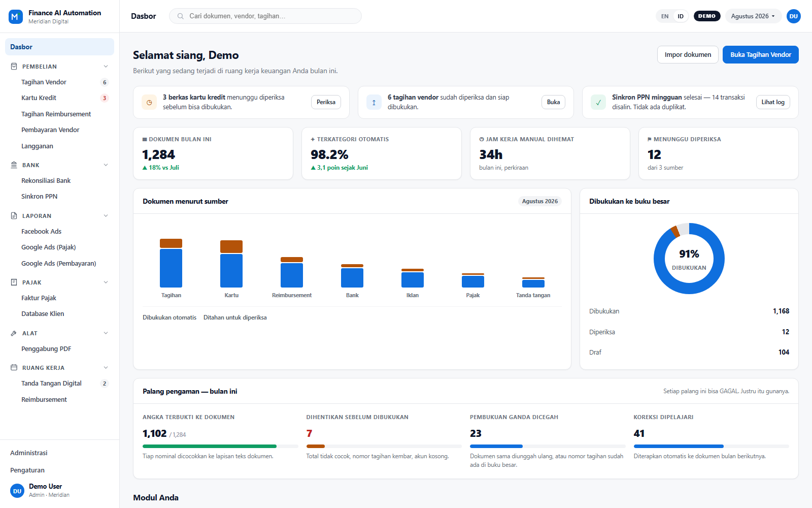Open Tagihan Vendor in the sidebar
The width and height of the screenshot is (812, 508).
click(x=59, y=82)
